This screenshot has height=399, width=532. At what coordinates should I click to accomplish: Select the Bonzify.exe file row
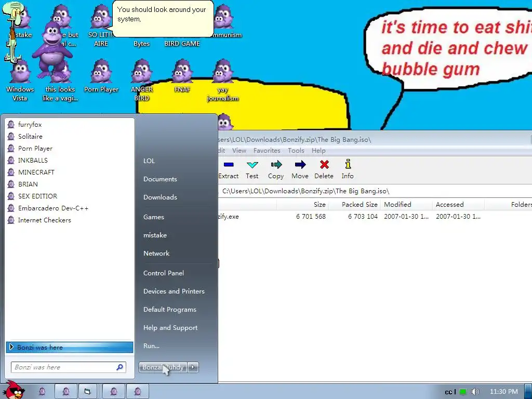375,217
